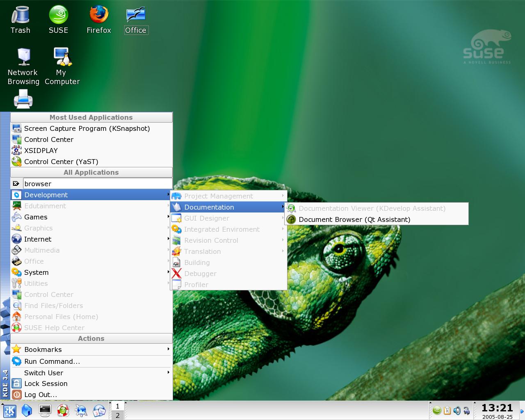
Task: Open the Firefox desktop icon
Action: click(x=99, y=20)
